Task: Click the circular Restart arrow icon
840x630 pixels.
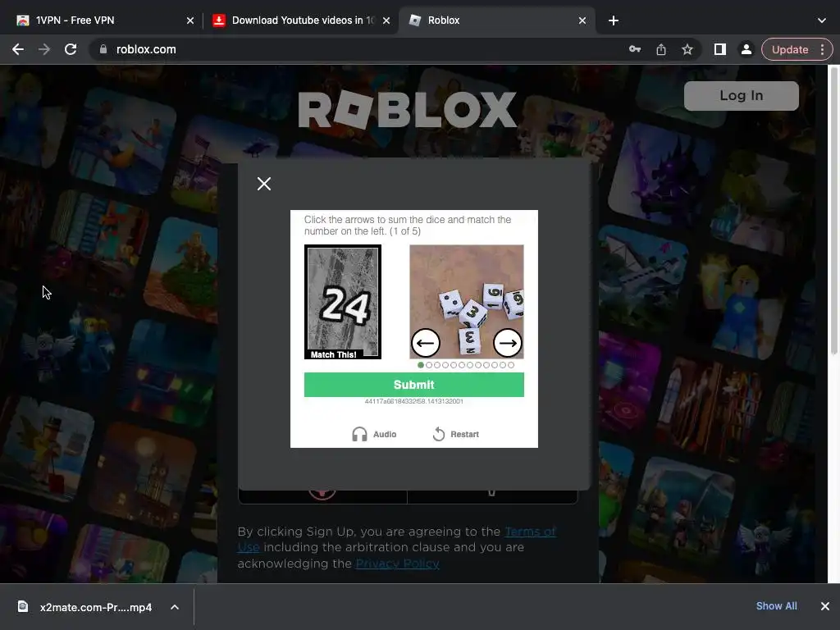Action: [439, 434]
